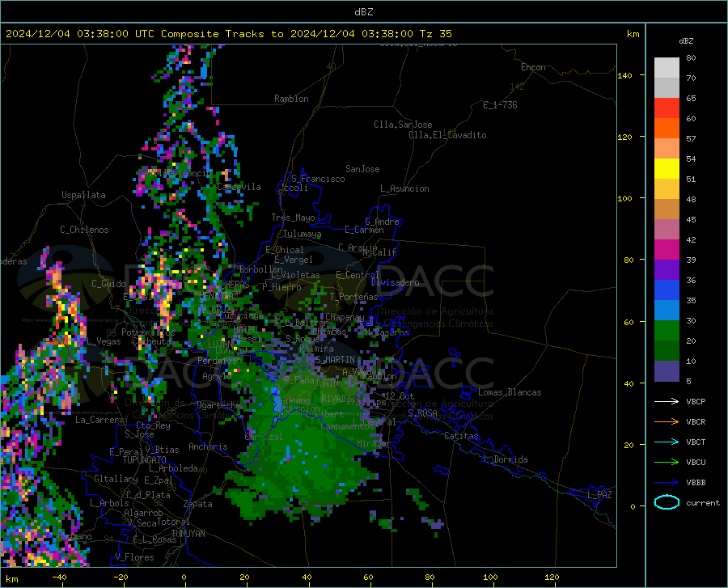Click the Encon map label

533,67
